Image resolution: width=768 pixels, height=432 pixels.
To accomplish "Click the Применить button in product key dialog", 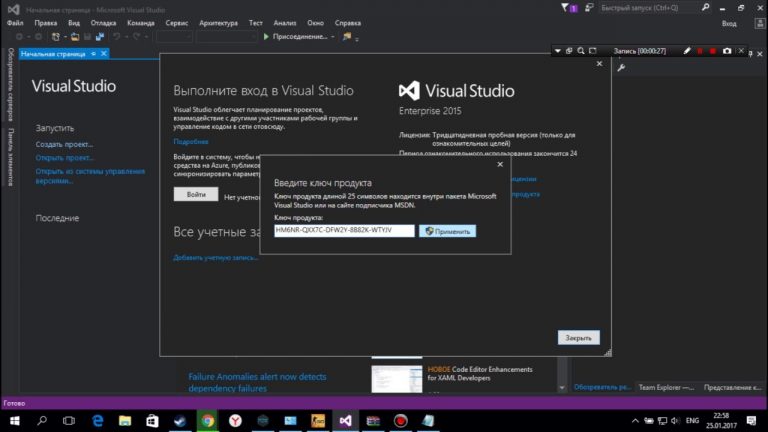I will pos(447,231).
